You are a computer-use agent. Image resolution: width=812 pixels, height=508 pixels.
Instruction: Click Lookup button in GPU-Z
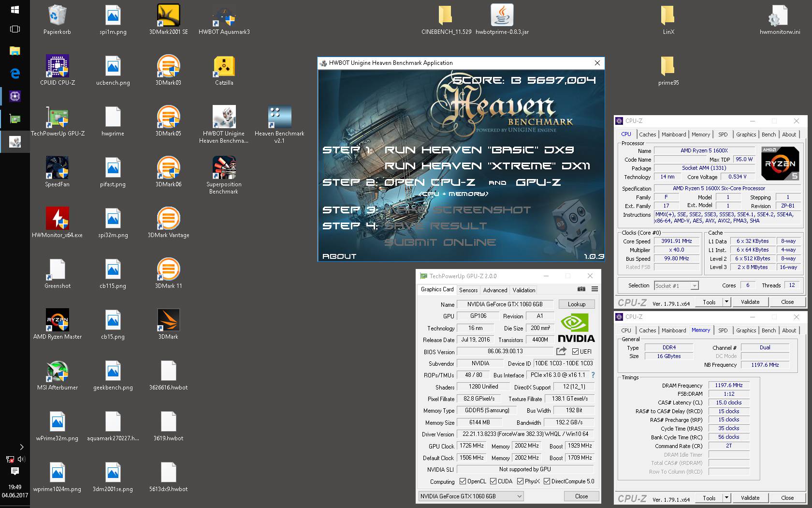coord(577,304)
